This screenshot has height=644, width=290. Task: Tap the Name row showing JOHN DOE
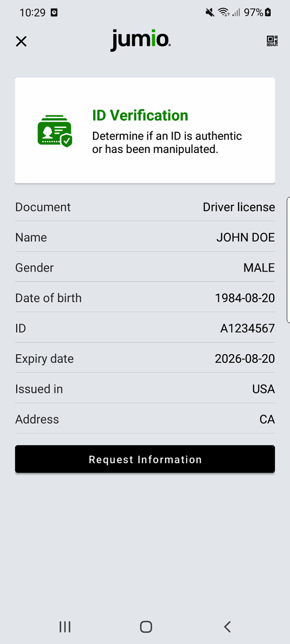(145, 237)
